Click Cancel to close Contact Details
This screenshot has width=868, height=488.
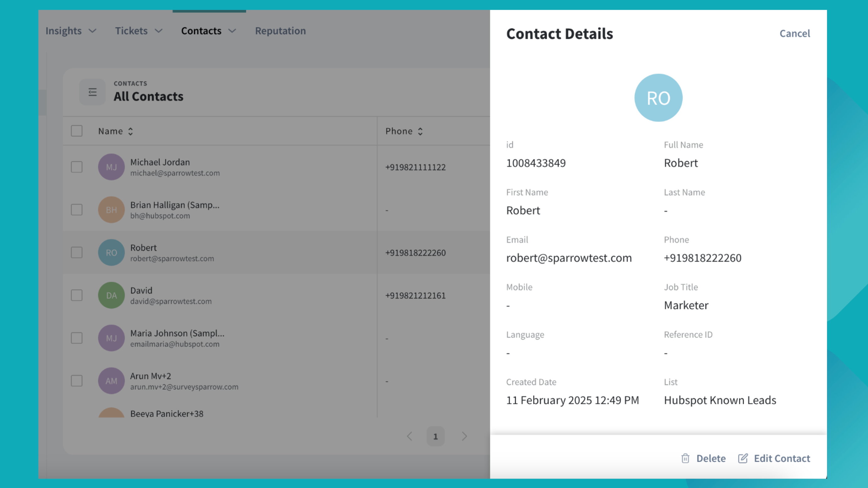coord(794,33)
